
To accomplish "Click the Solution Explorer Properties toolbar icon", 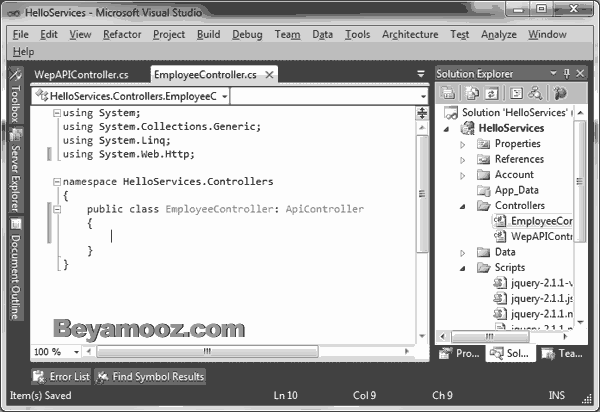I will [x=448, y=93].
